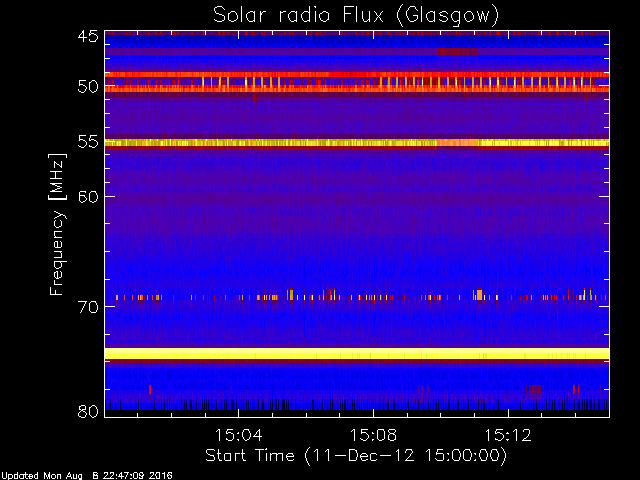Click the wide yellow band below 70 MHz

[357, 353]
